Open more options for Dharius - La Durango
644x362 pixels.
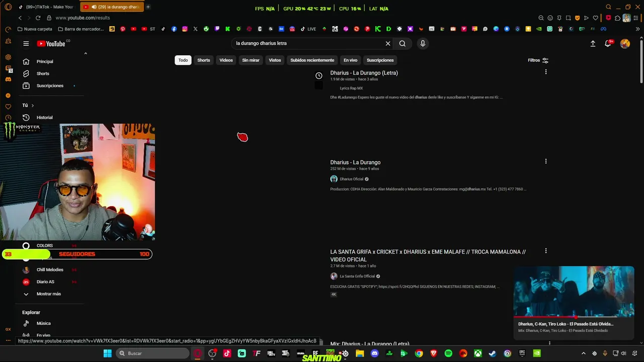pyautogui.click(x=546, y=161)
